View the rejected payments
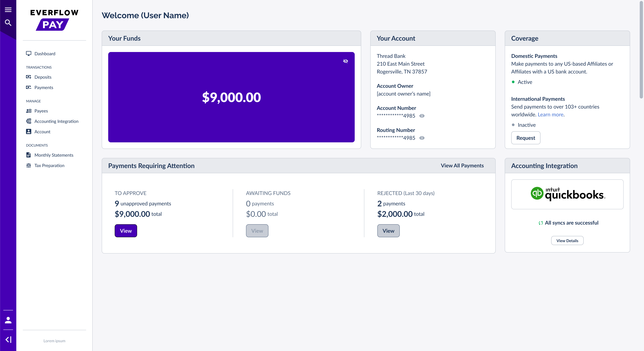Viewport: 644px width, 351px height. (388, 231)
